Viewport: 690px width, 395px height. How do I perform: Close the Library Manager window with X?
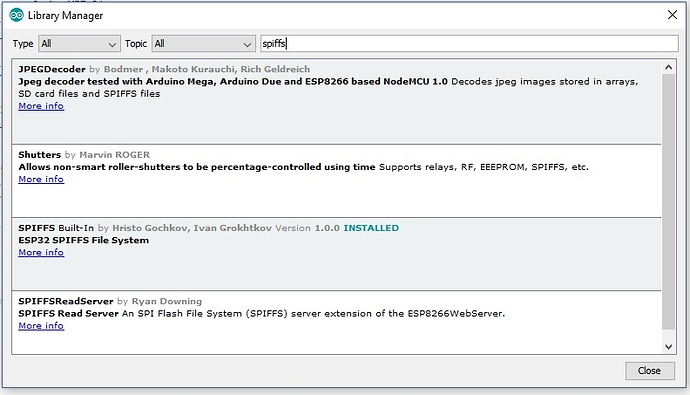tap(672, 15)
